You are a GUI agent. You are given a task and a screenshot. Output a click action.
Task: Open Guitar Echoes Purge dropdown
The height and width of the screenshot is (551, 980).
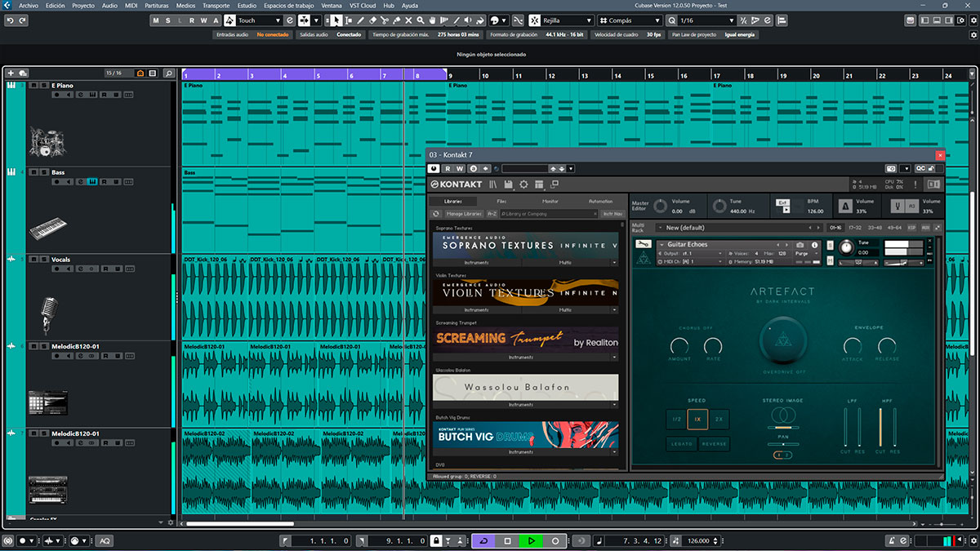(x=808, y=254)
